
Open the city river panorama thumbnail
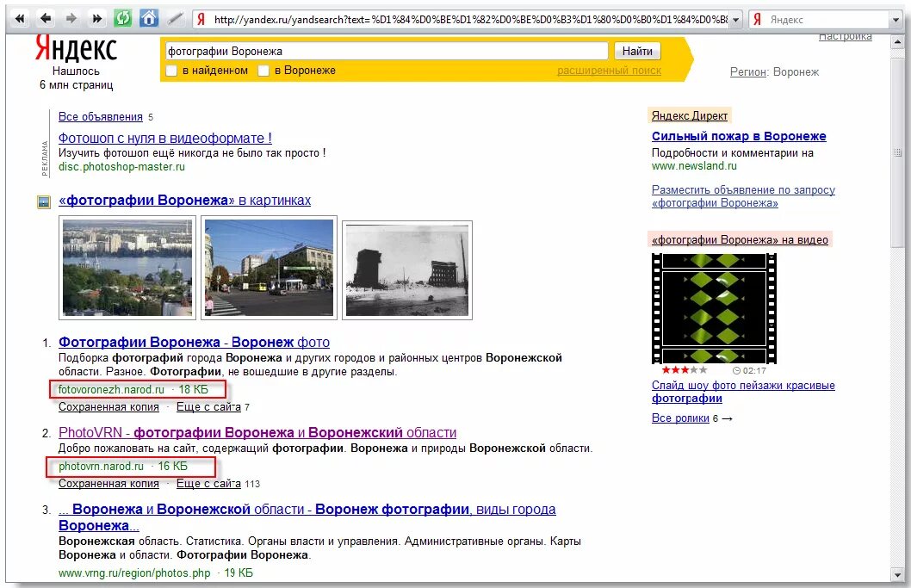click(127, 268)
